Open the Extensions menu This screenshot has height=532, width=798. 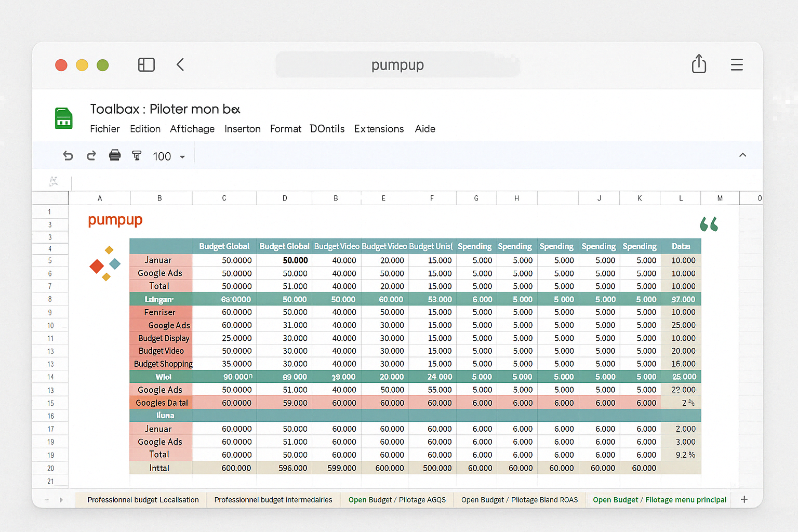(379, 129)
